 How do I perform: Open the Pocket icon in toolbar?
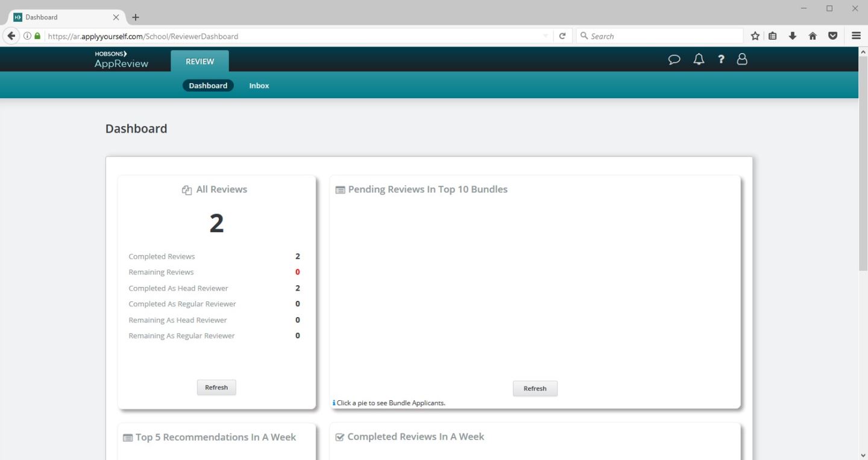pyautogui.click(x=832, y=36)
